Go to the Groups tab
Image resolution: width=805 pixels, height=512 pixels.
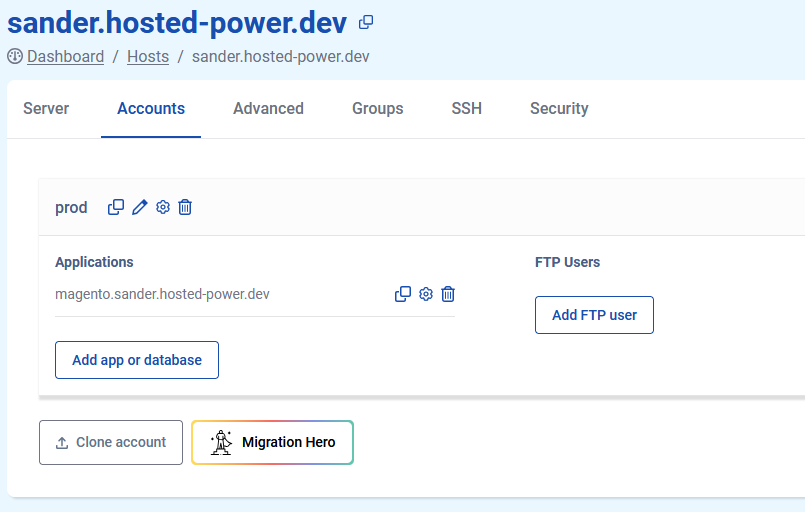click(378, 109)
